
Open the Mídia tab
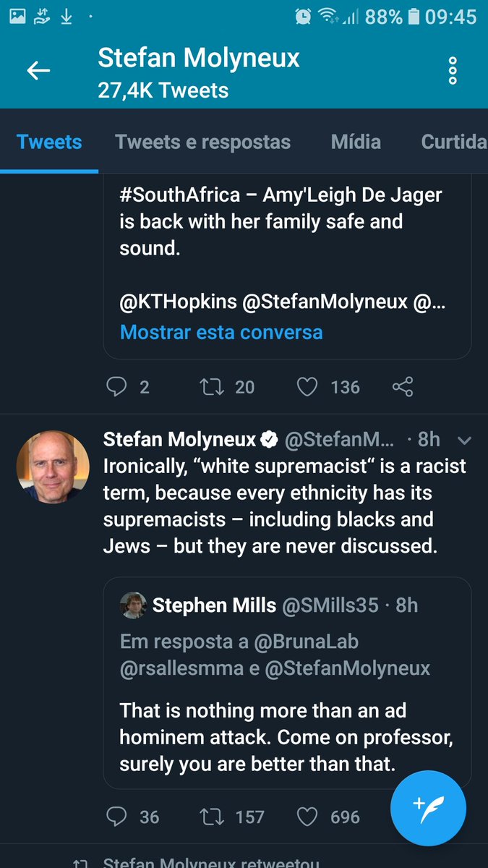(x=356, y=142)
